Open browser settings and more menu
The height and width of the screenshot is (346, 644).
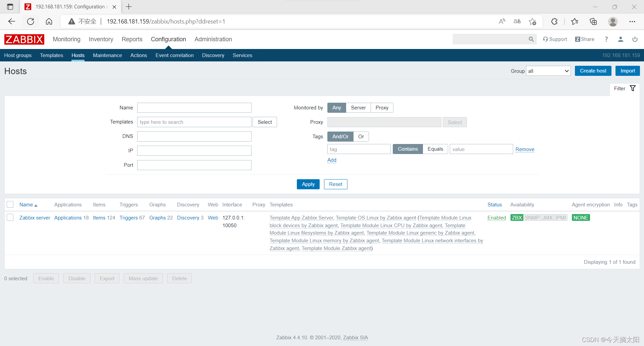pyautogui.click(x=632, y=21)
